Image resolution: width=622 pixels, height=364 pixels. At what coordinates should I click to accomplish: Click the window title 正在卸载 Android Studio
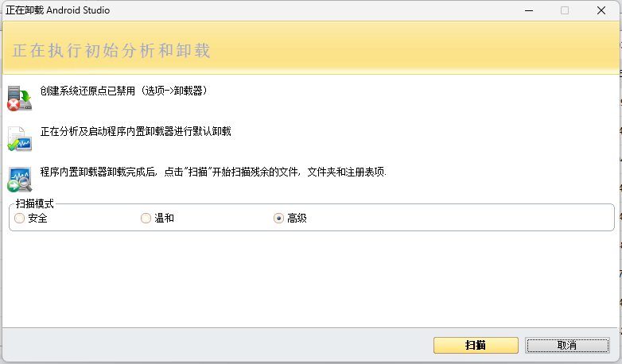[x=58, y=10]
